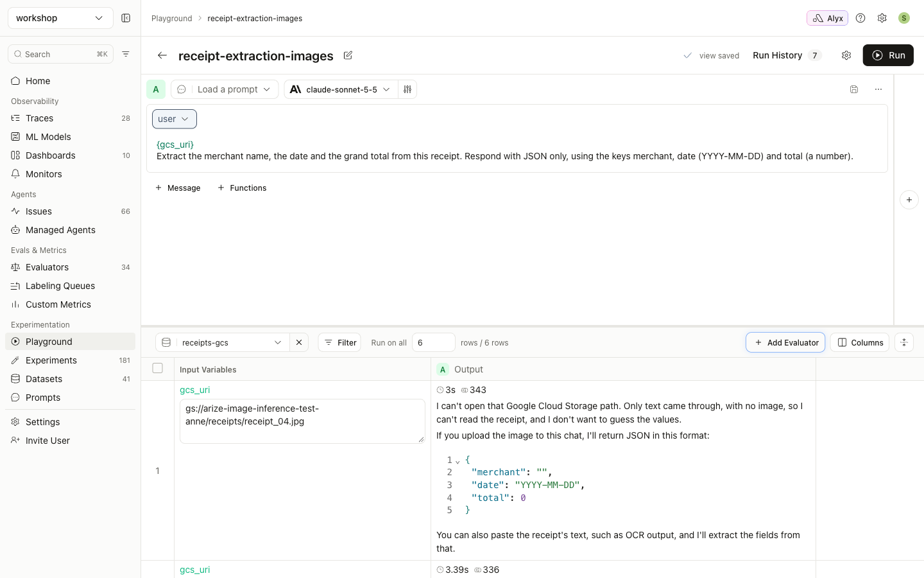This screenshot has width=924, height=578.
Task: Clear the receipts-gcs dataset selection
Action: click(x=299, y=342)
